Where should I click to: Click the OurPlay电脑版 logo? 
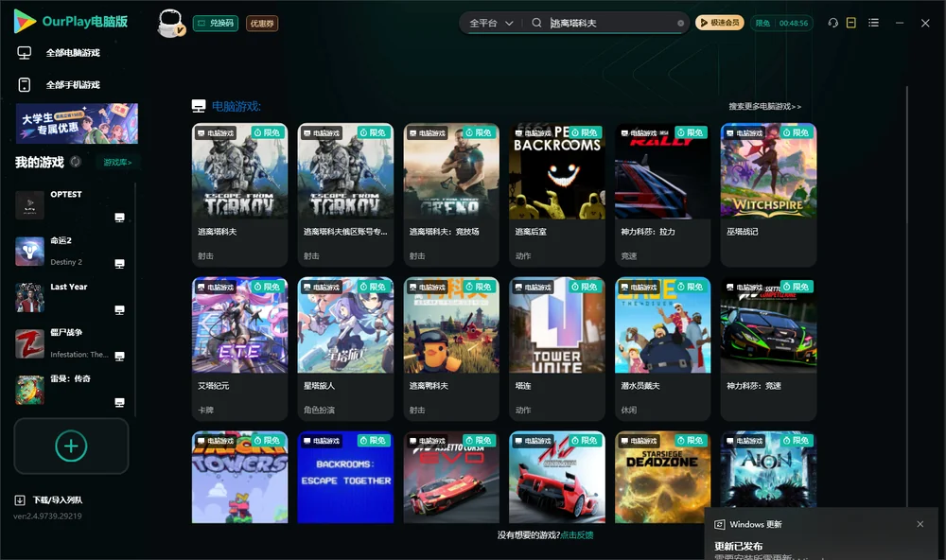coord(71,22)
